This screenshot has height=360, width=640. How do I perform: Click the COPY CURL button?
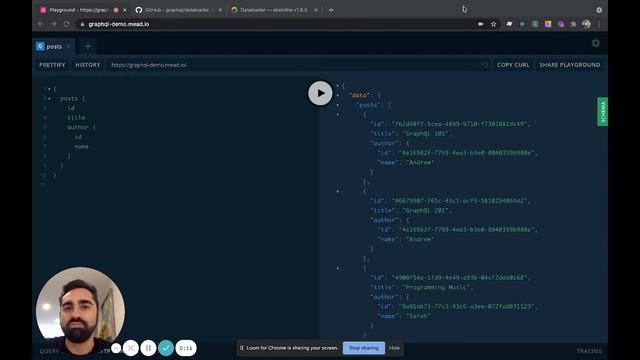click(513, 65)
